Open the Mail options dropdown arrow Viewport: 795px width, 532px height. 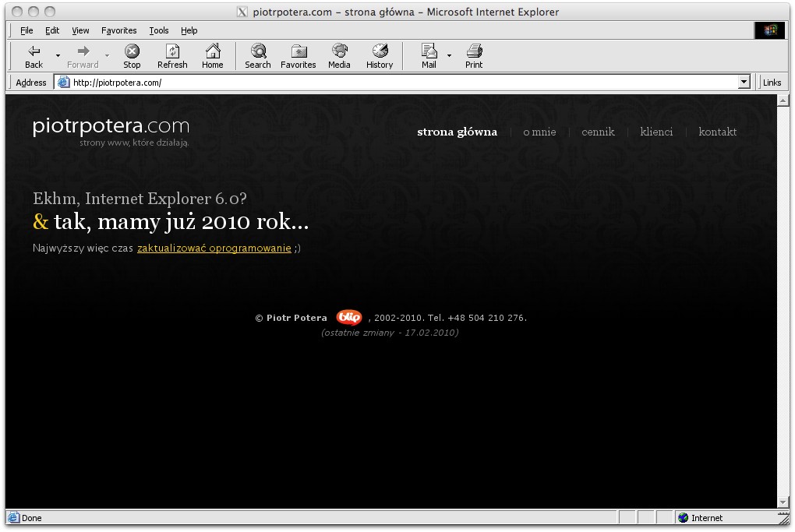click(449, 55)
